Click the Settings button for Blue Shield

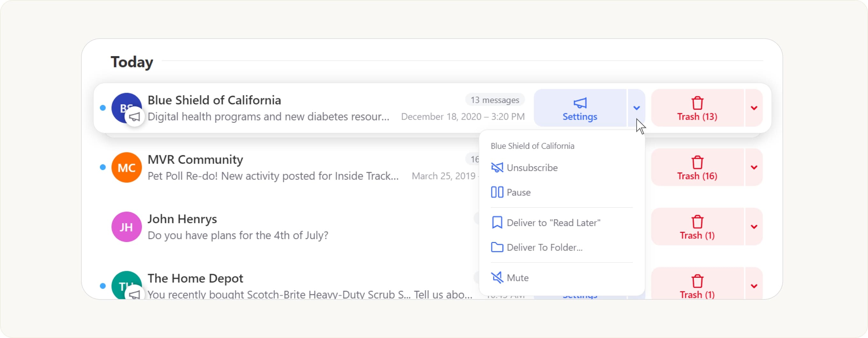coord(580,108)
